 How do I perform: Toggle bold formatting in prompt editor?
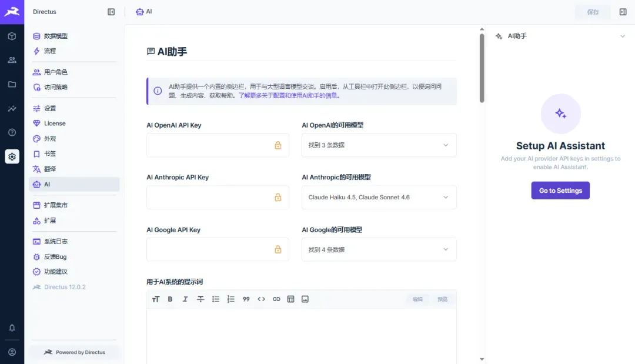(170, 299)
